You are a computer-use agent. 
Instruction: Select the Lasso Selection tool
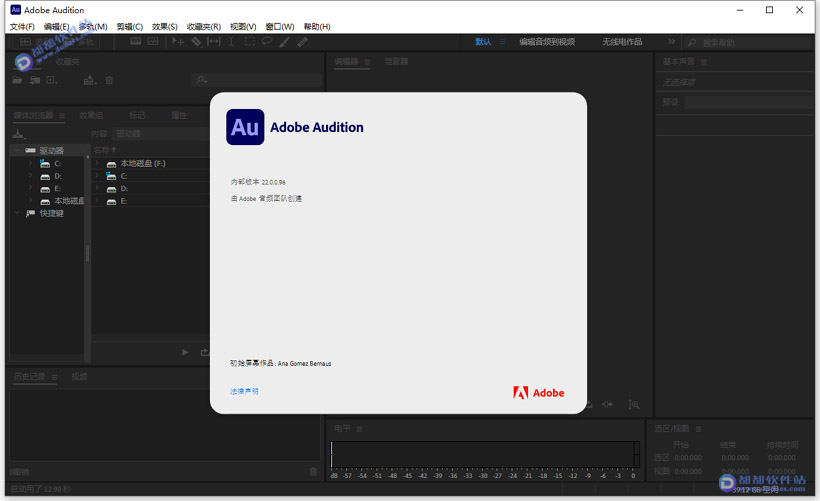pyautogui.click(x=267, y=41)
